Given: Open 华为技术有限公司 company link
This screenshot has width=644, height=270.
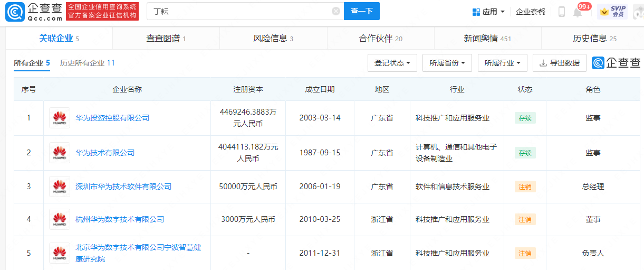Looking at the screenshot, I should tap(105, 153).
